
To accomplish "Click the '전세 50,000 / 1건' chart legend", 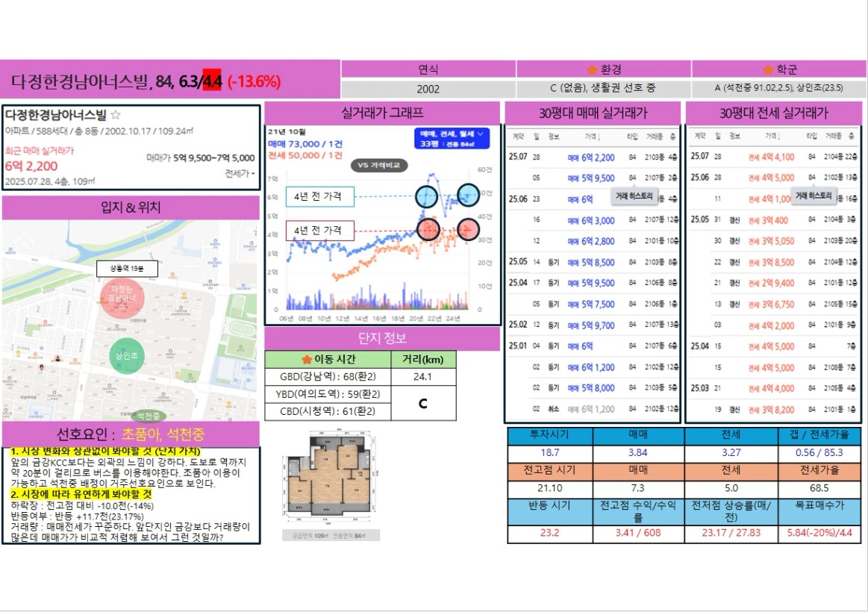I will pyautogui.click(x=305, y=155).
